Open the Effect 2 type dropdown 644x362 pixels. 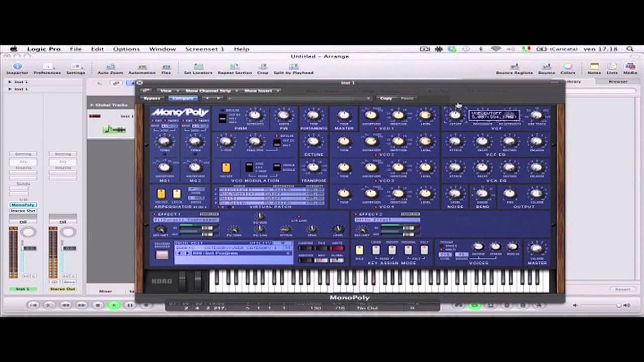[387, 220]
